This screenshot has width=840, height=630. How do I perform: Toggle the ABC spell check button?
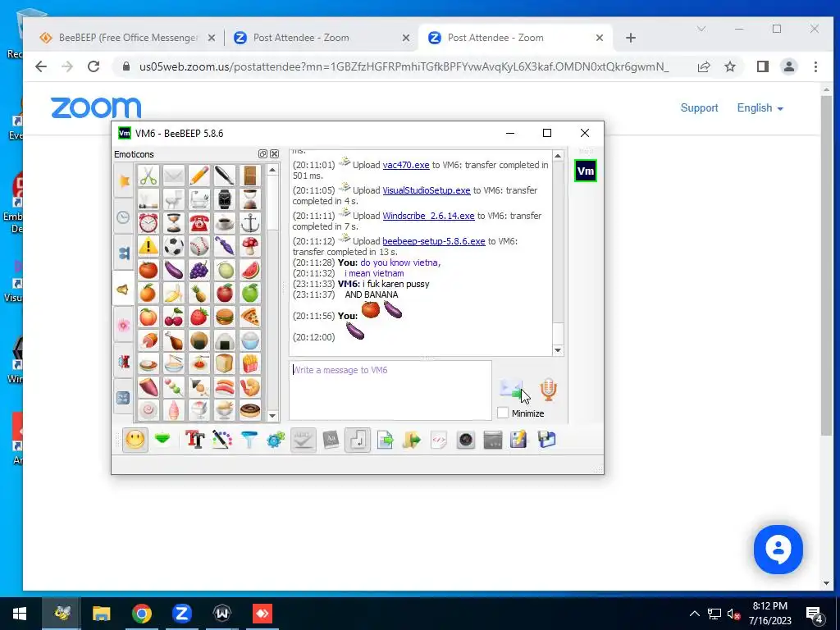tap(304, 441)
